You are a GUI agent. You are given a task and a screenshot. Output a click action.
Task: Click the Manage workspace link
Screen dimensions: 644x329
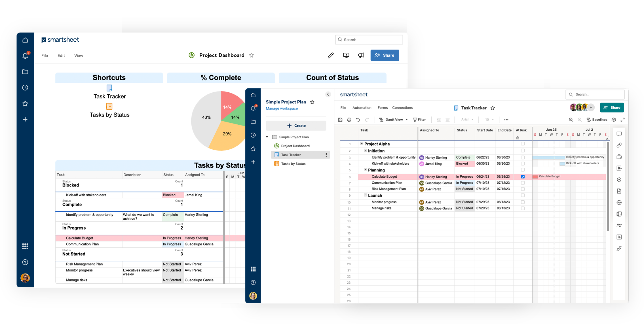[x=282, y=108]
